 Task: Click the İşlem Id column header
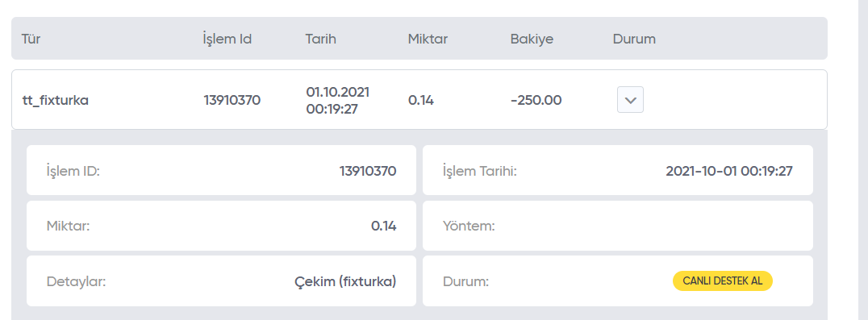pos(227,39)
